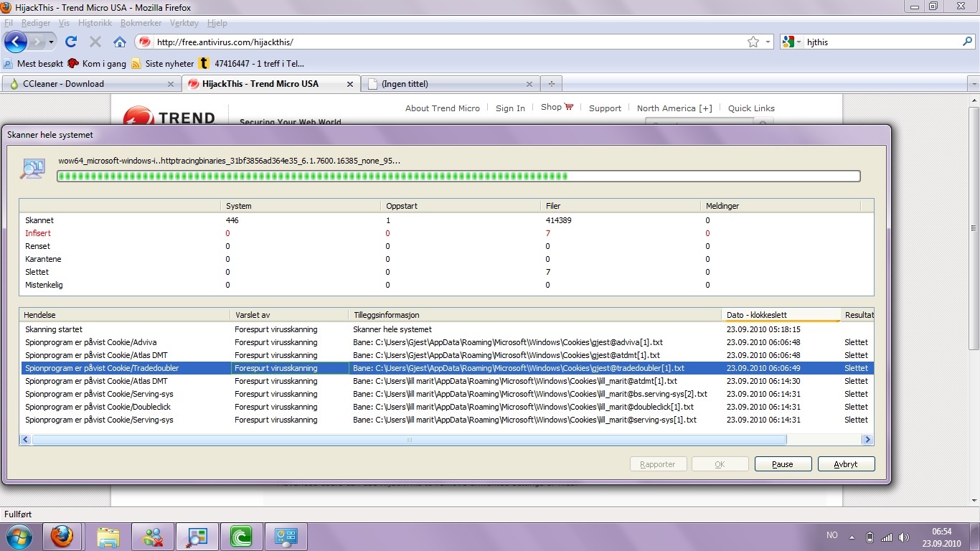Click the search field containing hjthis
The width and height of the screenshot is (980, 551).
point(881,42)
